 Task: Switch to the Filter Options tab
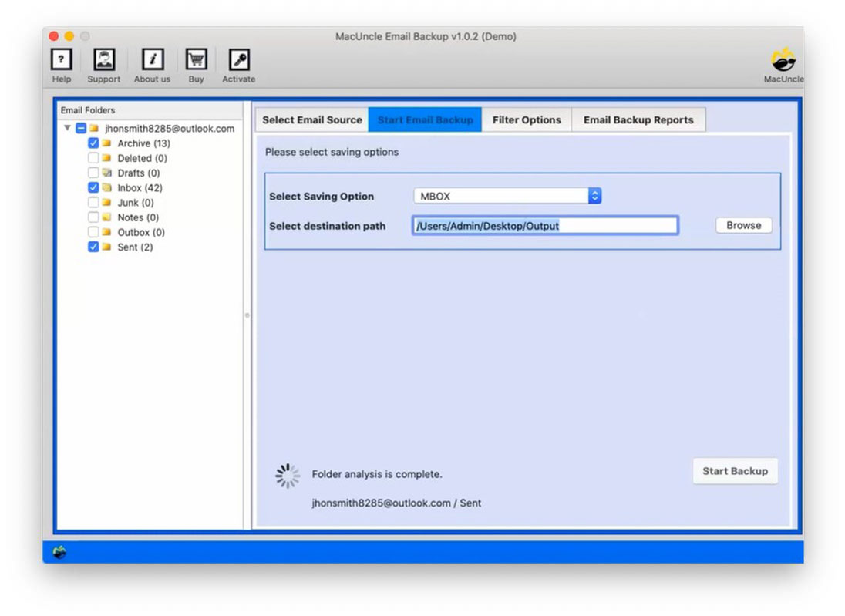527,119
